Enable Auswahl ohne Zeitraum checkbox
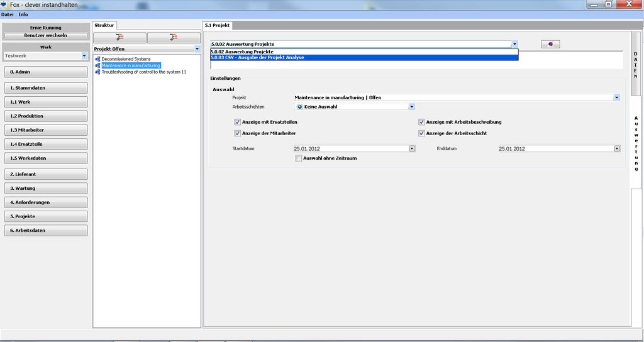644x342 pixels. tap(299, 158)
